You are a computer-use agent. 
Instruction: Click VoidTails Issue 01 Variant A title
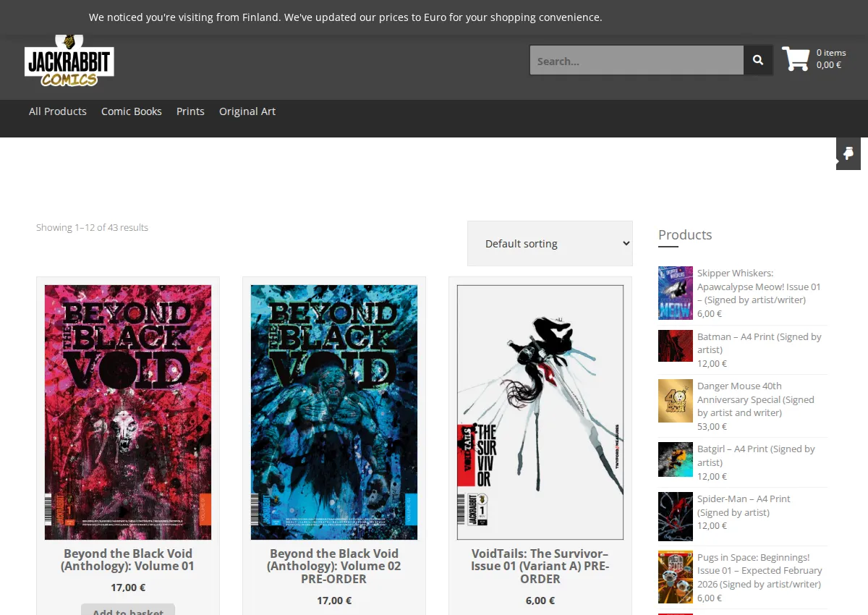[540, 567]
